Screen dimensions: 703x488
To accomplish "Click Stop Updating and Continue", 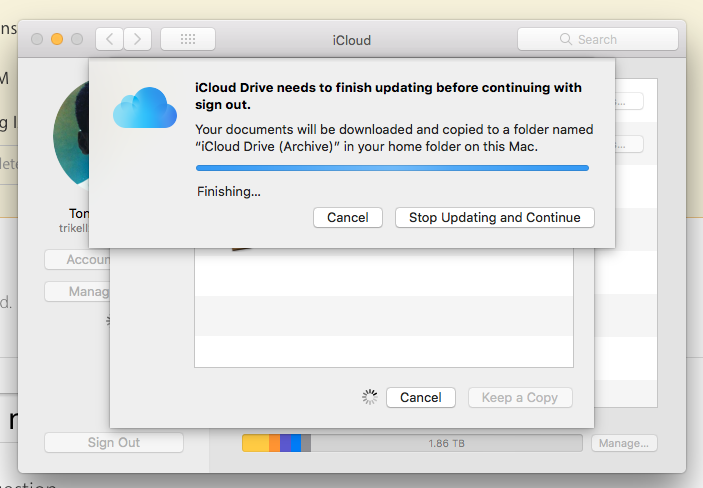I will coord(495,218).
